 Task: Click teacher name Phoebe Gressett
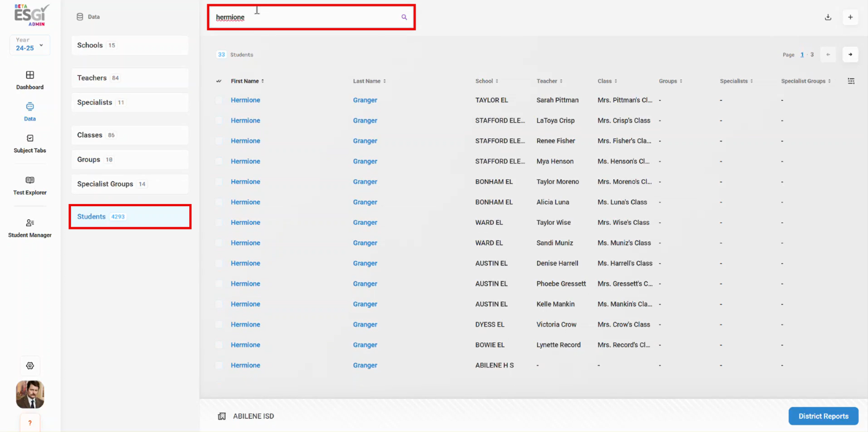[561, 284]
